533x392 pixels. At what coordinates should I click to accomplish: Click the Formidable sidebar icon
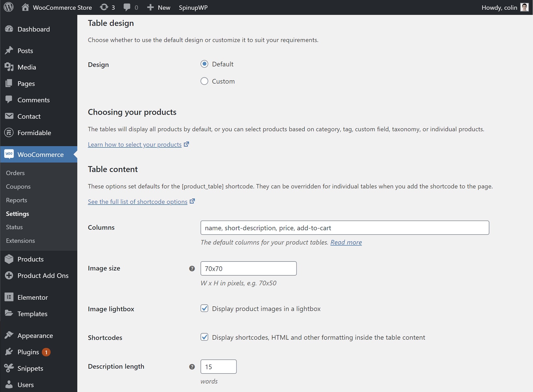point(9,133)
